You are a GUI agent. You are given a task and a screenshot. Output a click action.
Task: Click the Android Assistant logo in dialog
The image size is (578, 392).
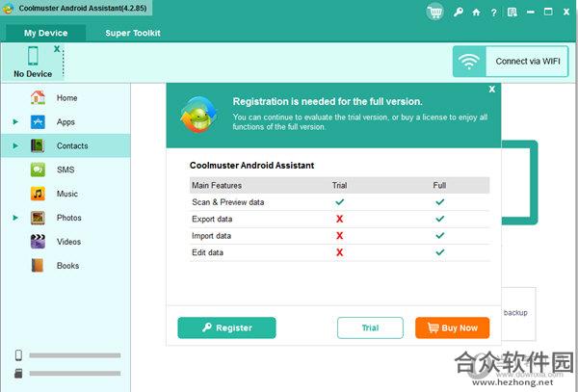tap(197, 115)
